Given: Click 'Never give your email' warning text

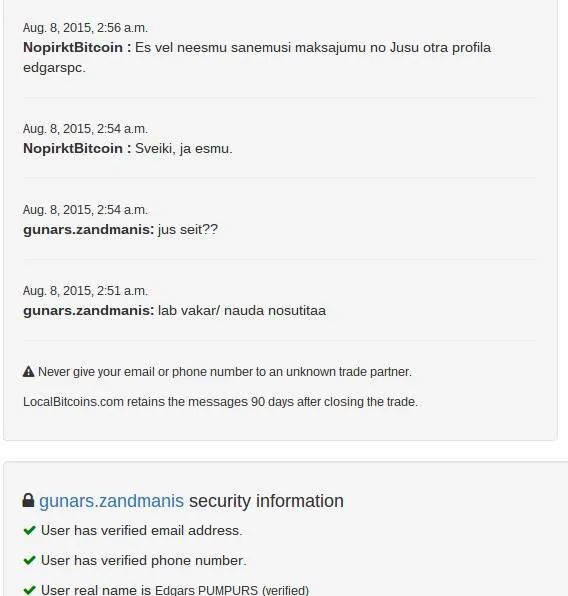Looking at the screenshot, I should [225, 372].
